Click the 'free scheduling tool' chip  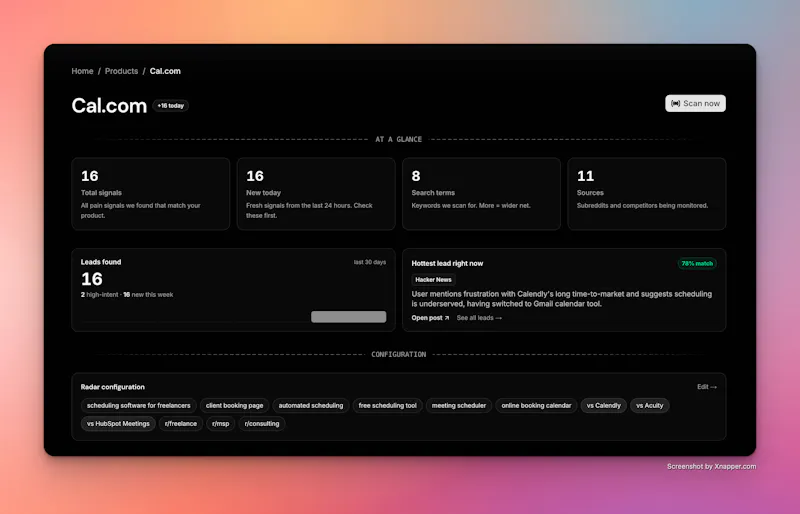[387, 405]
